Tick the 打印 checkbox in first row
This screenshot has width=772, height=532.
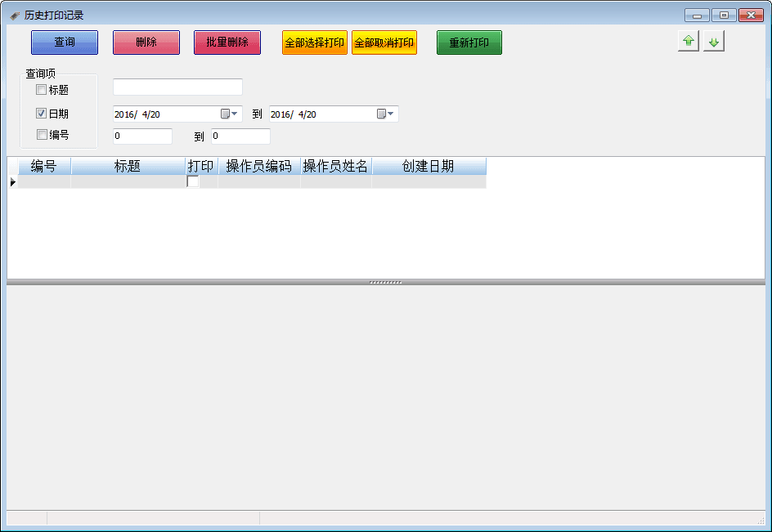193,181
